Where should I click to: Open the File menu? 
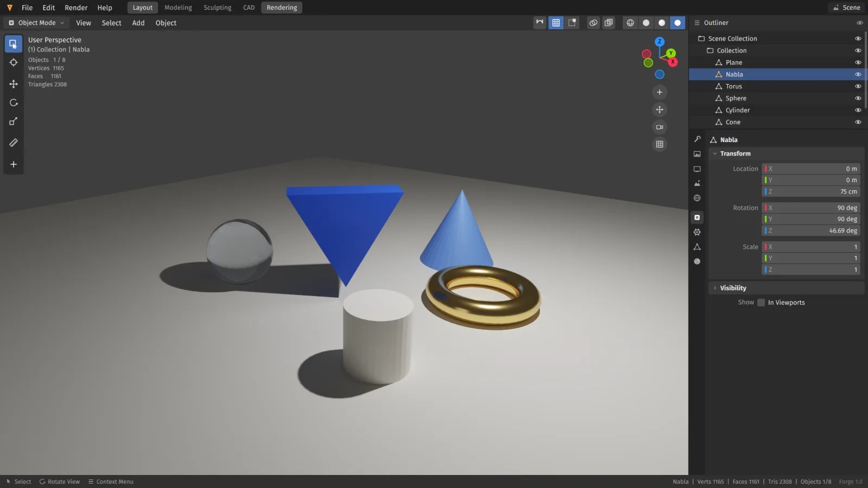27,8
